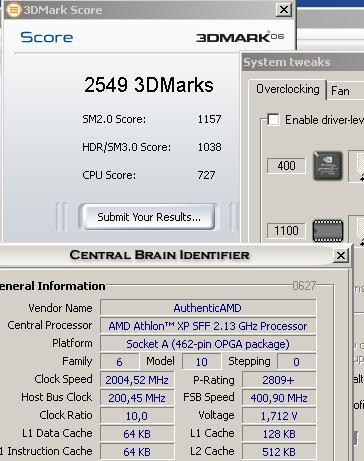Click the Family value 6
This screenshot has width=364, height=461.
(119, 362)
